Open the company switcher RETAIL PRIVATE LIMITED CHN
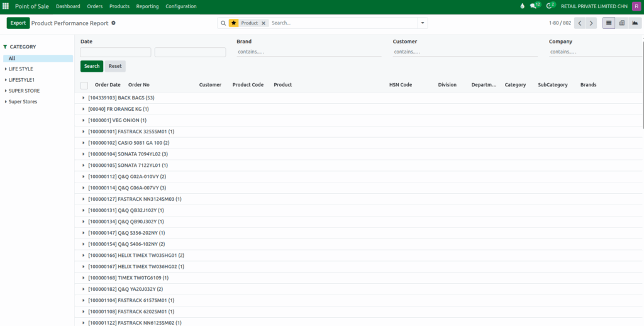Screen dimensions: 644x326 click(x=594, y=6)
